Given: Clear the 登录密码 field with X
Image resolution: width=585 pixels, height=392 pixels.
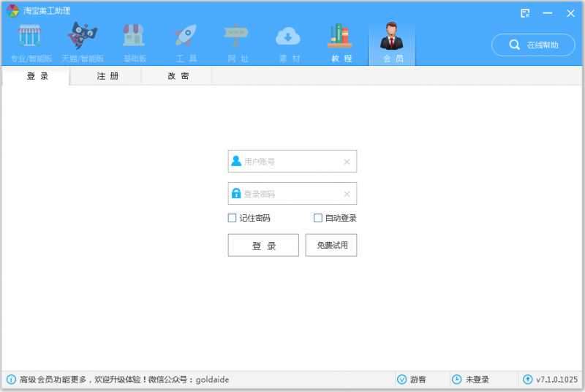Looking at the screenshot, I should [347, 194].
